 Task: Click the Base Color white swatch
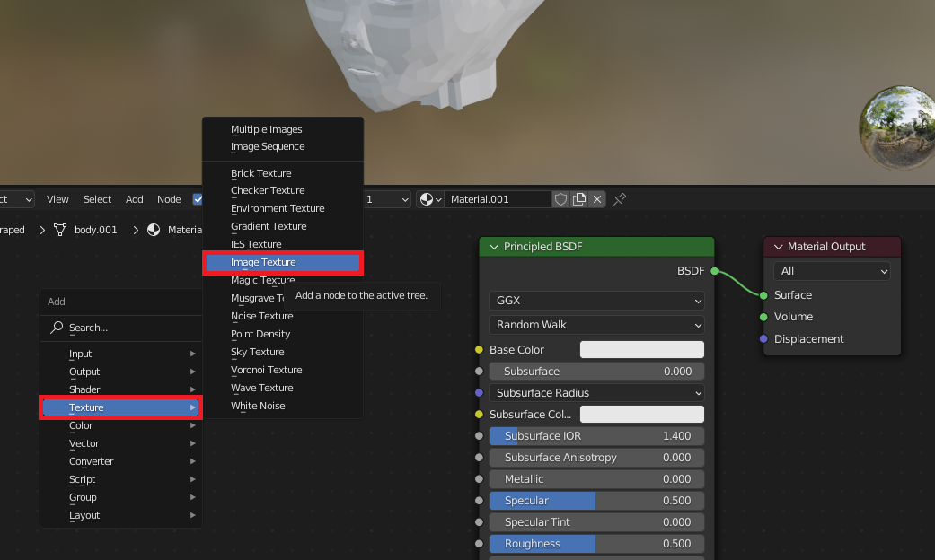click(x=641, y=350)
